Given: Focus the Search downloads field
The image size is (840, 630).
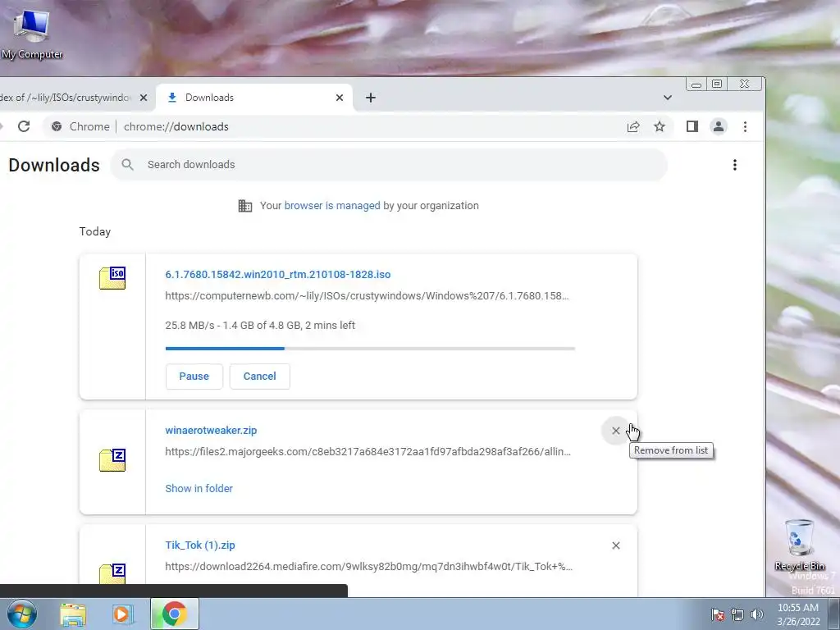Looking at the screenshot, I should 389,164.
